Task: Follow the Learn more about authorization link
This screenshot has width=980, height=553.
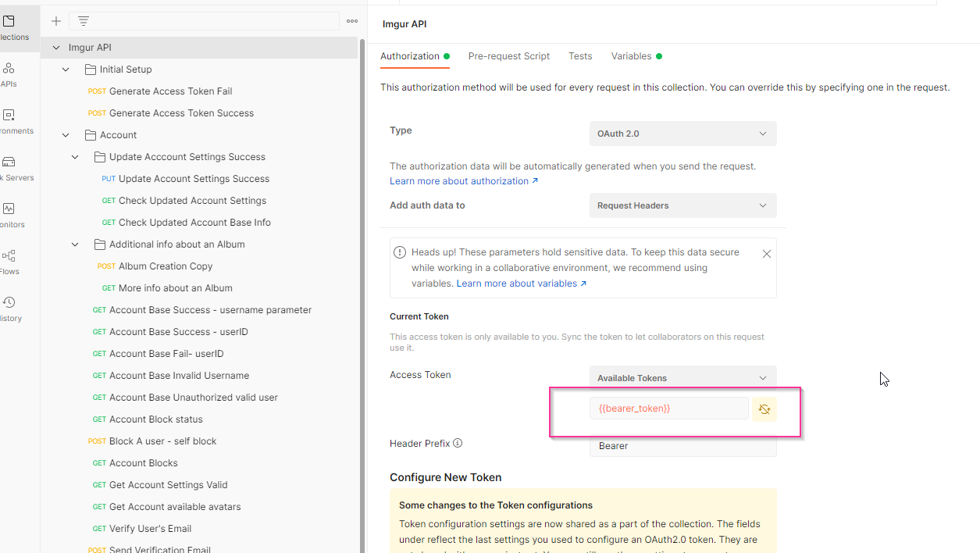Action: (464, 181)
